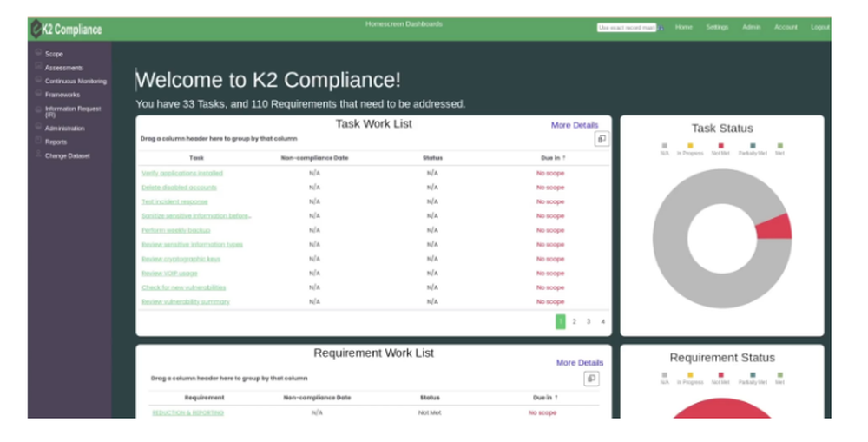Go to Home in top navigation
Viewport: 868px width, 442px height.
coord(684,27)
